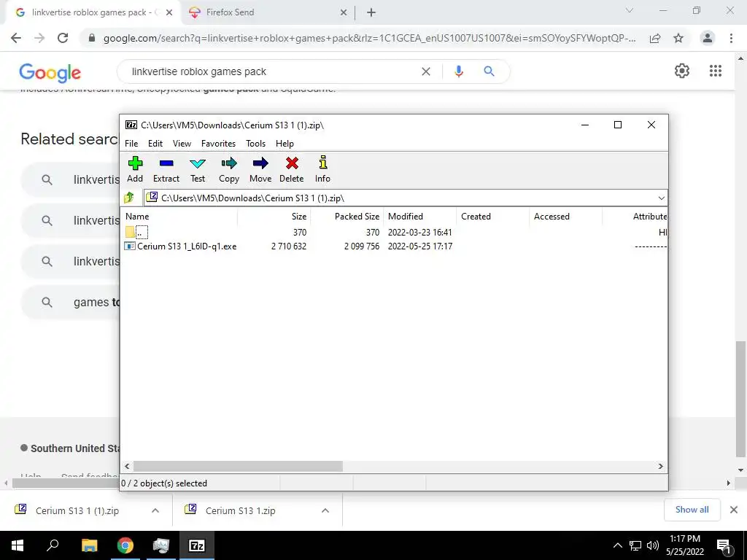
Task: Go up one folder level in 7-Zip
Action: pyautogui.click(x=129, y=198)
